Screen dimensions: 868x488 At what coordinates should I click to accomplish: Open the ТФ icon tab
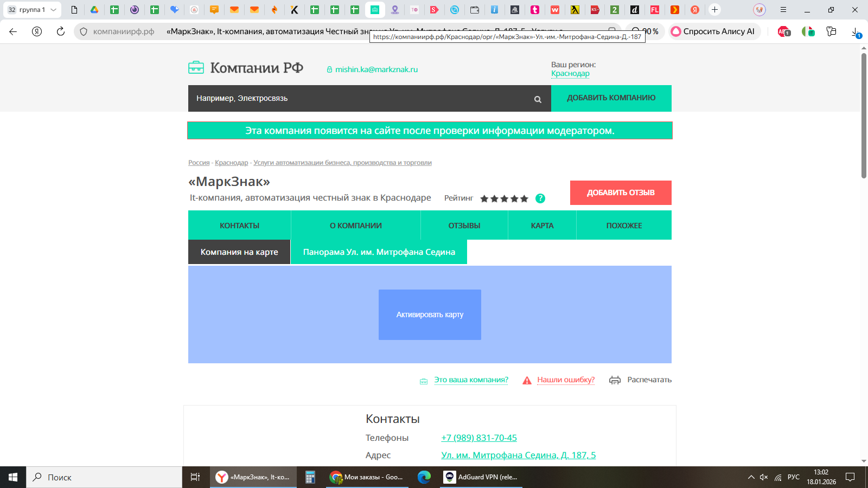coord(414,10)
